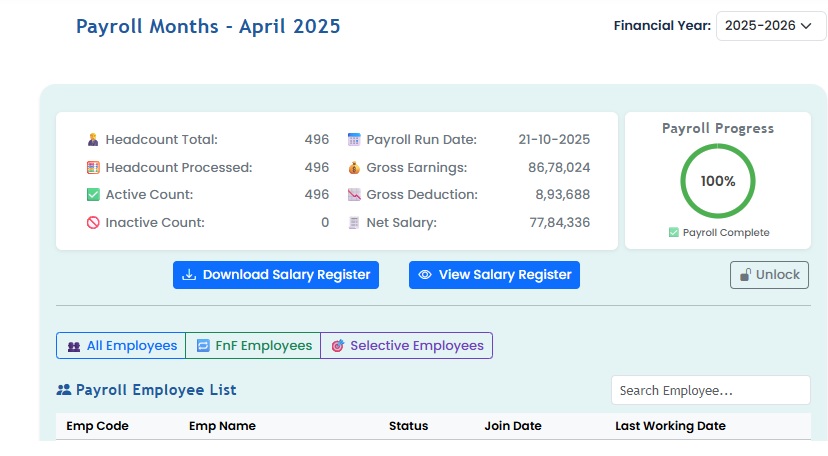828x456 pixels.
Task: Click the Headcount Processed grid icon
Action: [x=93, y=168]
